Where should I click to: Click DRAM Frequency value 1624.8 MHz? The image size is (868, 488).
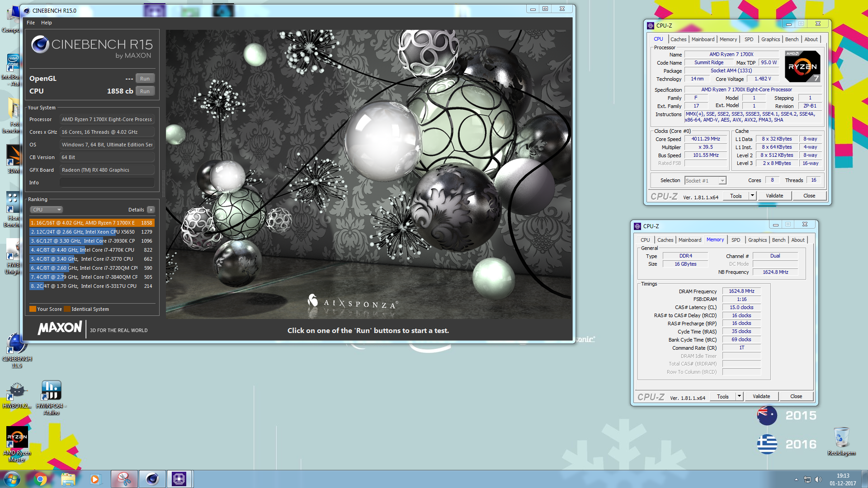click(741, 291)
